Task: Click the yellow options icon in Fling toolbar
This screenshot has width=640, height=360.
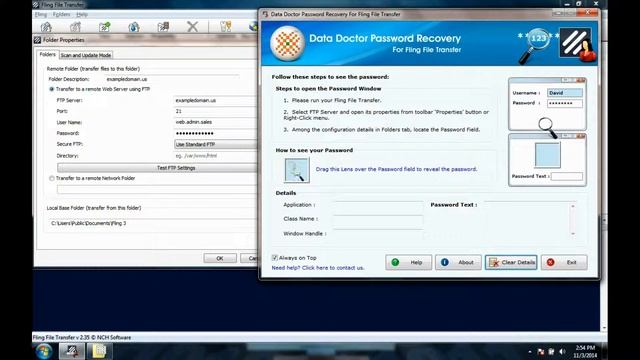Action: pos(226,27)
